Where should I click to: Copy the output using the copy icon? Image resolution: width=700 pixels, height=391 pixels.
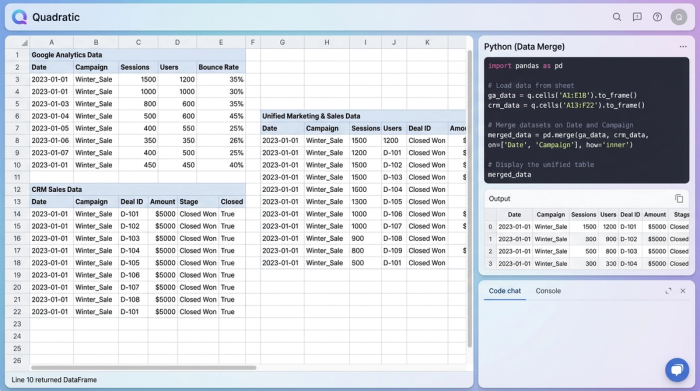[x=679, y=199]
